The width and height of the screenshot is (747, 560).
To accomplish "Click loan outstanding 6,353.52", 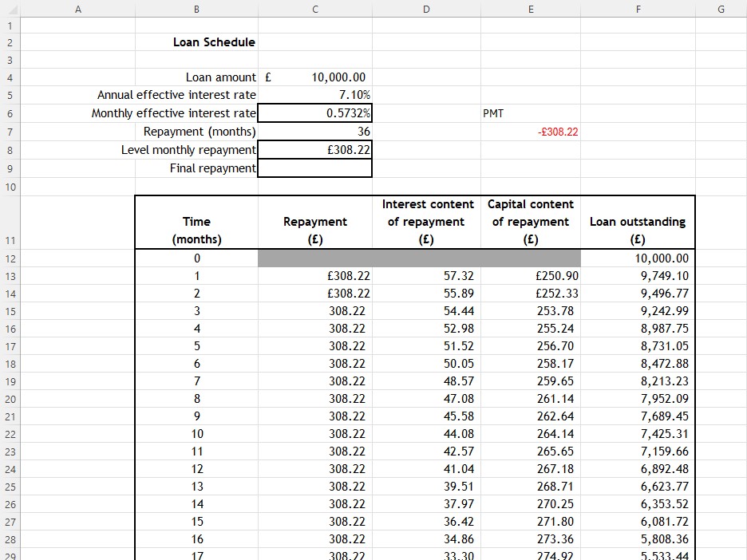I will [x=665, y=504].
